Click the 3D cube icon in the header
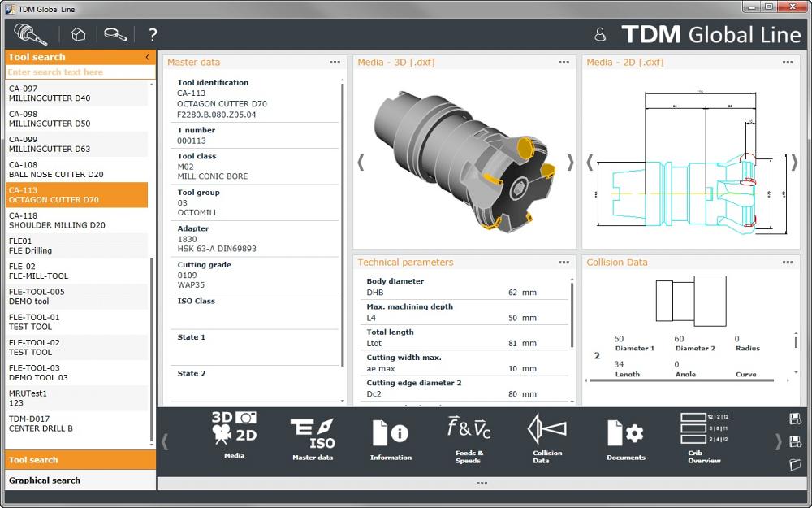This screenshot has width=812, height=508. (x=78, y=35)
